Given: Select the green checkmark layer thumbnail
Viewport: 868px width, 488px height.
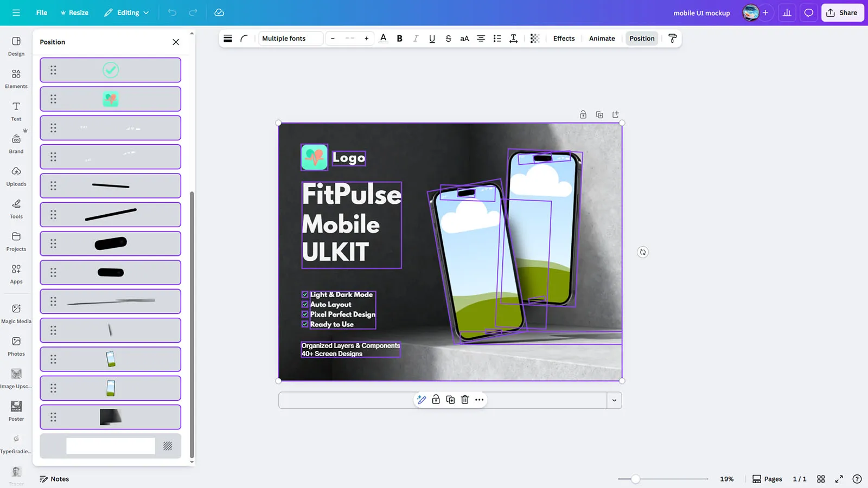Looking at the screenshot, I should click(111, 70).
